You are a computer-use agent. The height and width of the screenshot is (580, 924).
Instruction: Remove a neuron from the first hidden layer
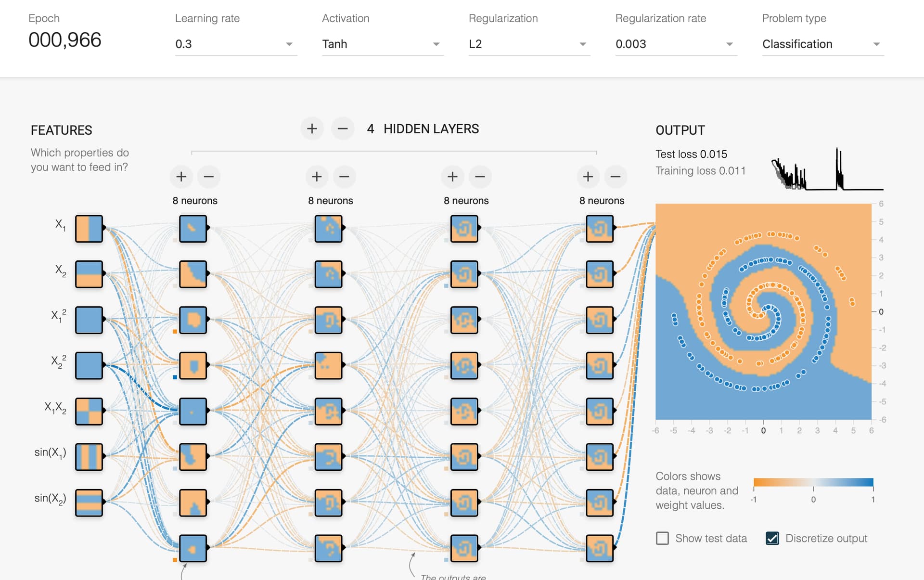click(x=209, y=177)
